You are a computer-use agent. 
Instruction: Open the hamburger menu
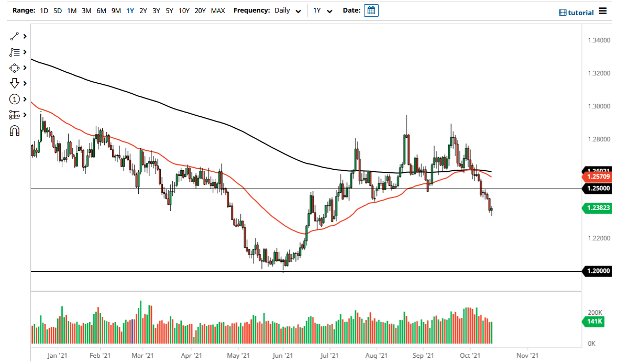603,12
